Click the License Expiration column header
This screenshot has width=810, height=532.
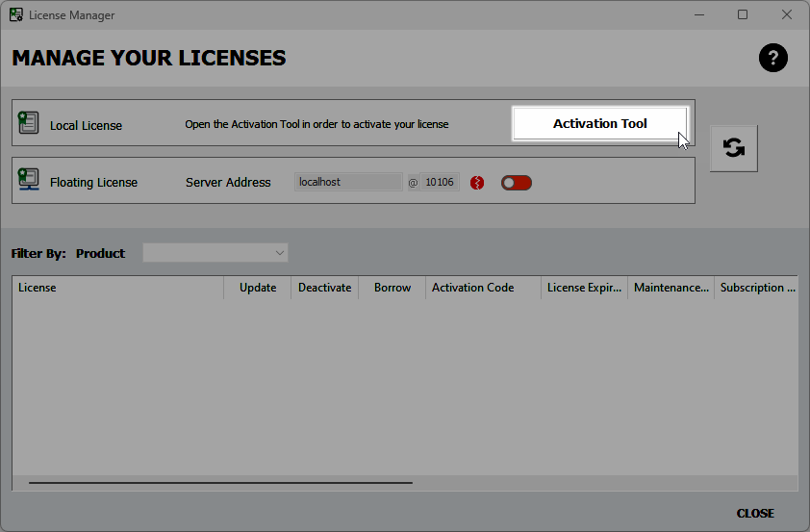[x=584, y=288]
